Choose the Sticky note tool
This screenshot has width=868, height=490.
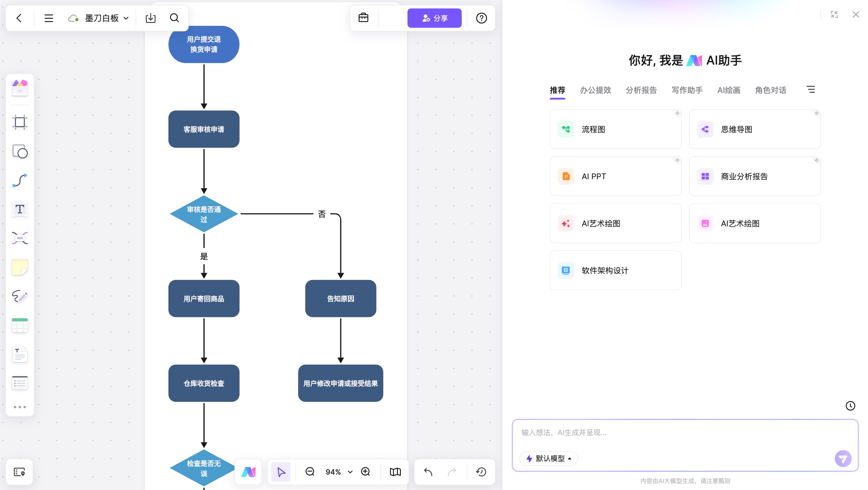(x=20, y=267)
